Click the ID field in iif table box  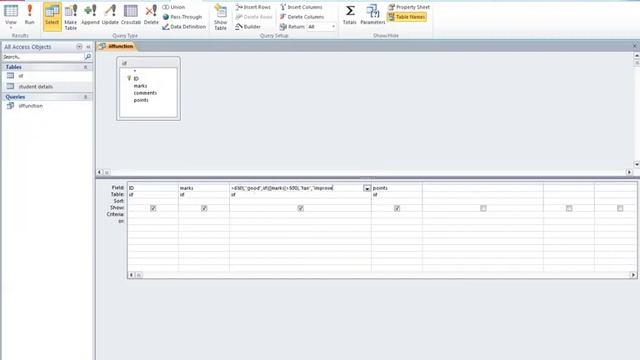pos(136,78)
